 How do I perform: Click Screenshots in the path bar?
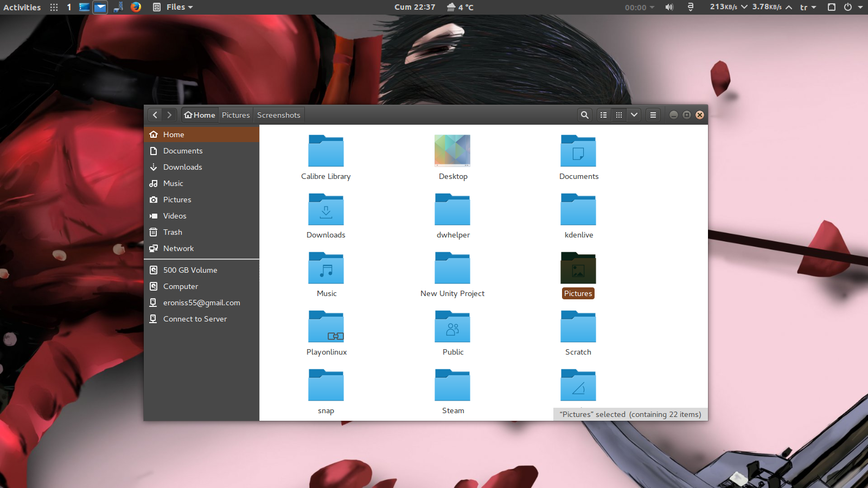(278, 115)
